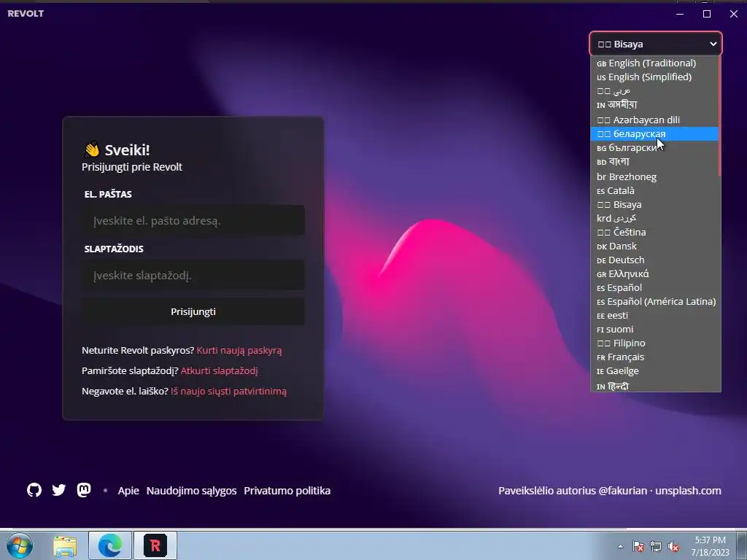Click the Prisijungti login button

[193, 311]
